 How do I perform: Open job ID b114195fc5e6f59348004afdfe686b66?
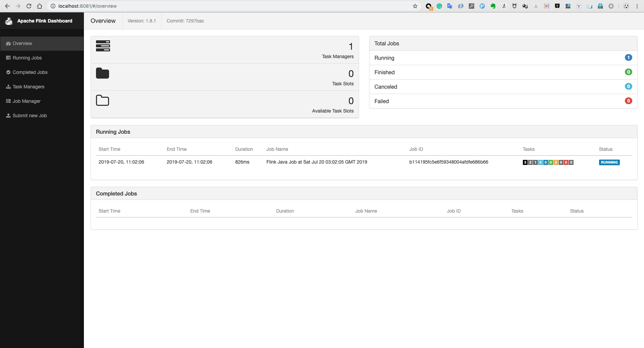click(449, 162)
